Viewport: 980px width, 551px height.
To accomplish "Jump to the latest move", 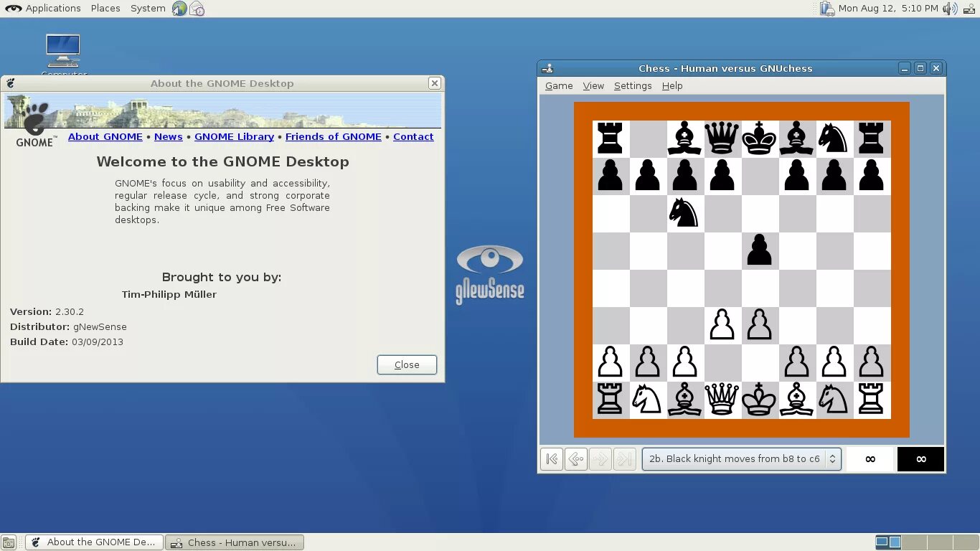I will pyautogui.click(x=625, y=459).
